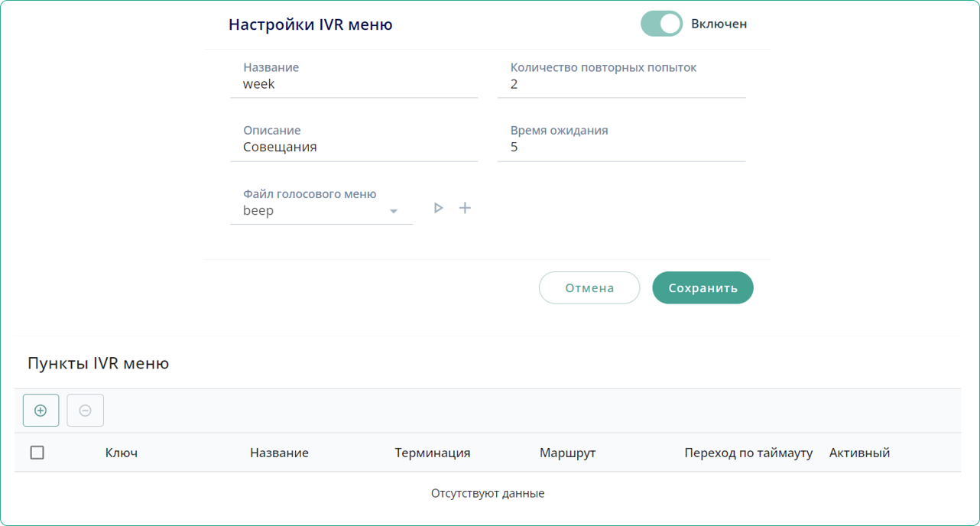Click the Описание field with Совещания
The width and height of the screenshot is (980, 526).
click(353, 148)
